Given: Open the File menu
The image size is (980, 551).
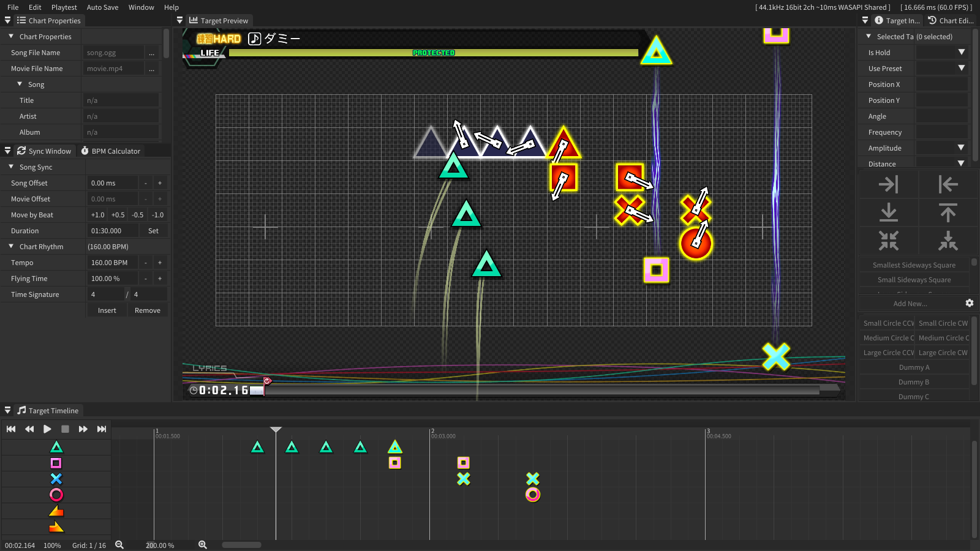Looking at the screenshot, I should pyautogui.click(x=13, y=7).
